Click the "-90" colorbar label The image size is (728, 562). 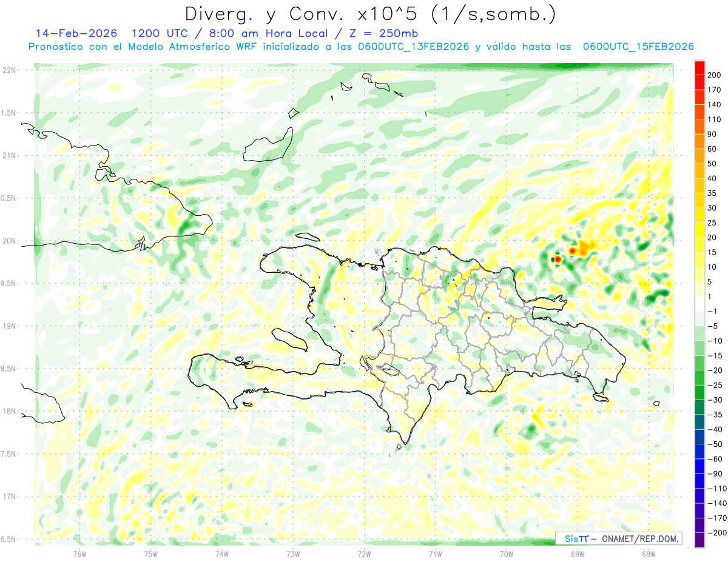coord(716,473)
